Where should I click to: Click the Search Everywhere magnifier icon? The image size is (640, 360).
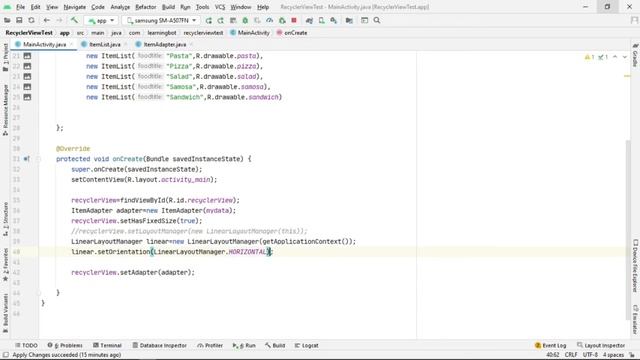[377, 20]
